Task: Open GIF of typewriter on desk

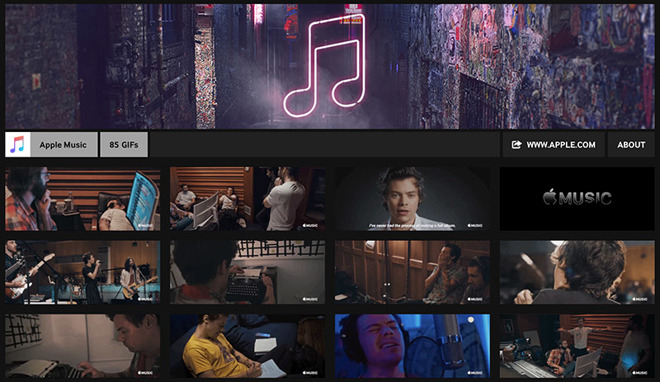Action: tap(248, 272)
